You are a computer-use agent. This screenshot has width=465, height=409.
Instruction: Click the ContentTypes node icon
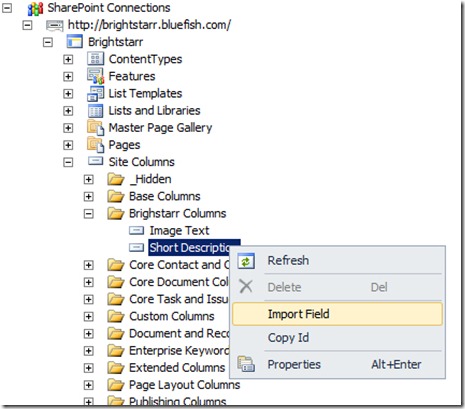pos(95,59)
